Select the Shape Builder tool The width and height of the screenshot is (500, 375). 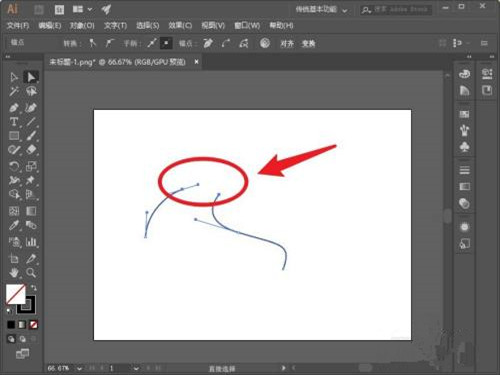pos(14,194)
